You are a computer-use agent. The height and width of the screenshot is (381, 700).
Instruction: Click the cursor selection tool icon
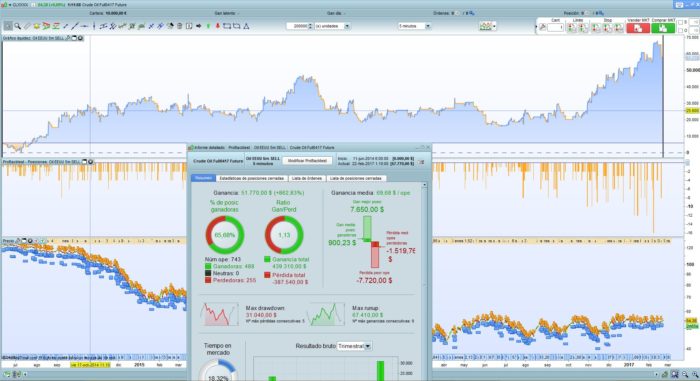click(8, 26)
